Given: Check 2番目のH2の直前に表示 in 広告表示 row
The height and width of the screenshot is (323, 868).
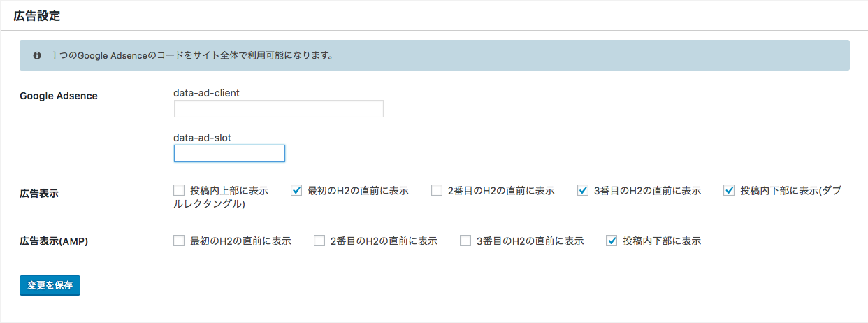Looking at the screenshot, I should point(437,190).
